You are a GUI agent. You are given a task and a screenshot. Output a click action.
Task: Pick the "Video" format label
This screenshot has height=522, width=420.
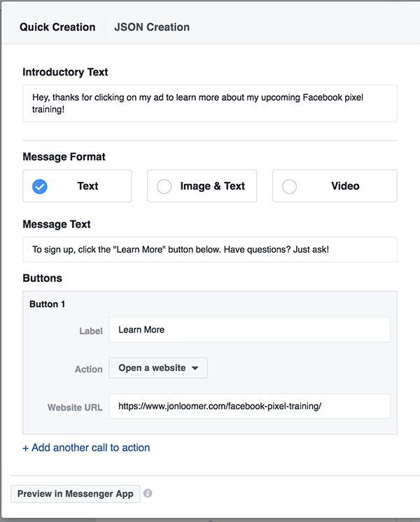[x=345, y=186]
